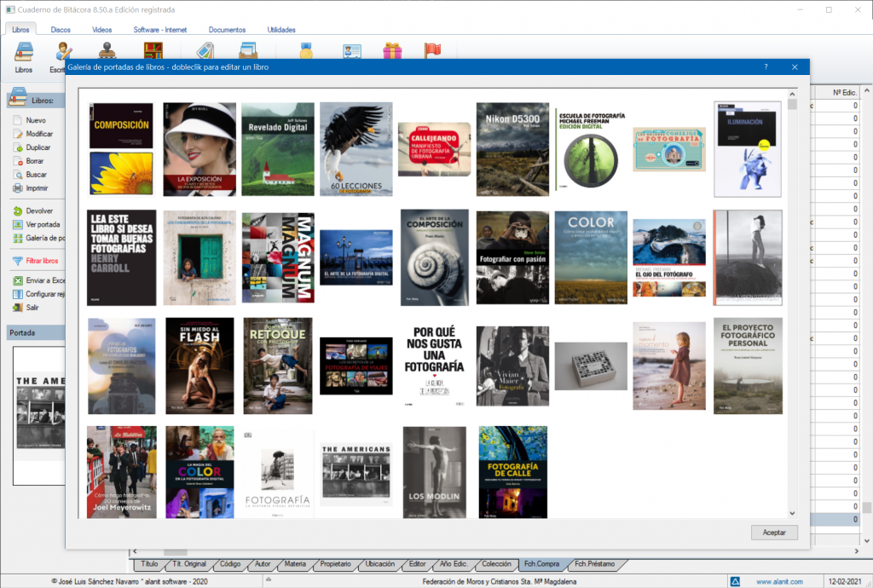Click the bookshelf icon in the toolbar

point(153,50)
